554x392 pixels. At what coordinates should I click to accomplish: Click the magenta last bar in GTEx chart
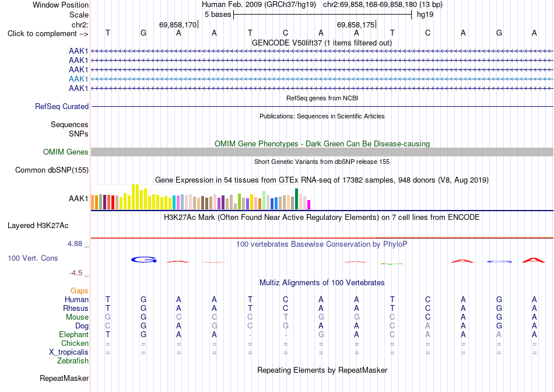[x=309, y=205]
